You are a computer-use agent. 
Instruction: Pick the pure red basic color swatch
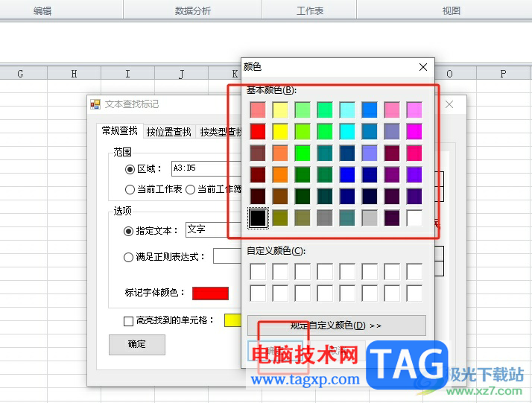click(x=258, y=131)
